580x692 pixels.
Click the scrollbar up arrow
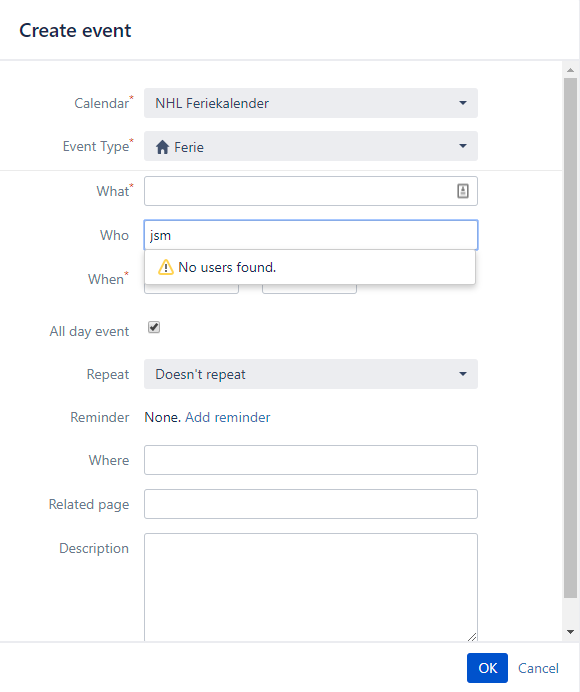click(x=570, y=70)
